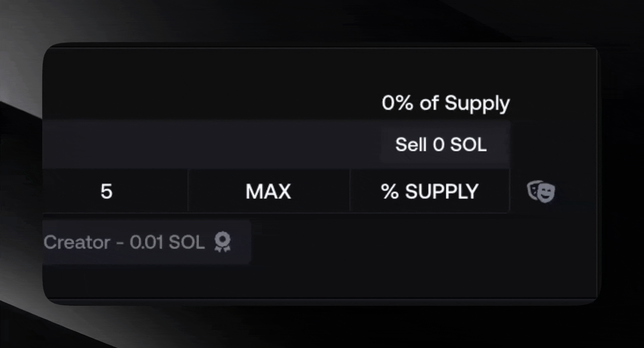Confirm the sale with Sell 0 SOL
644x348 pixels.
click(x=441, y=144)
